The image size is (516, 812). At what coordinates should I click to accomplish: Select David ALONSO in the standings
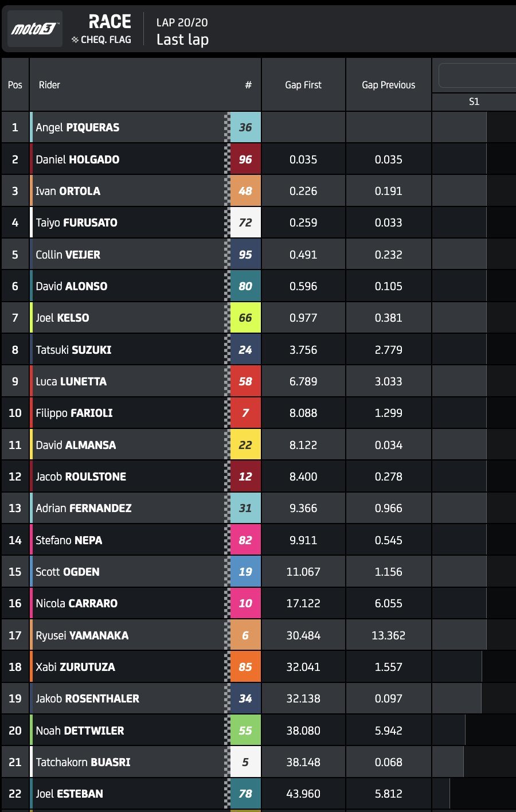(x=72, y=286)
